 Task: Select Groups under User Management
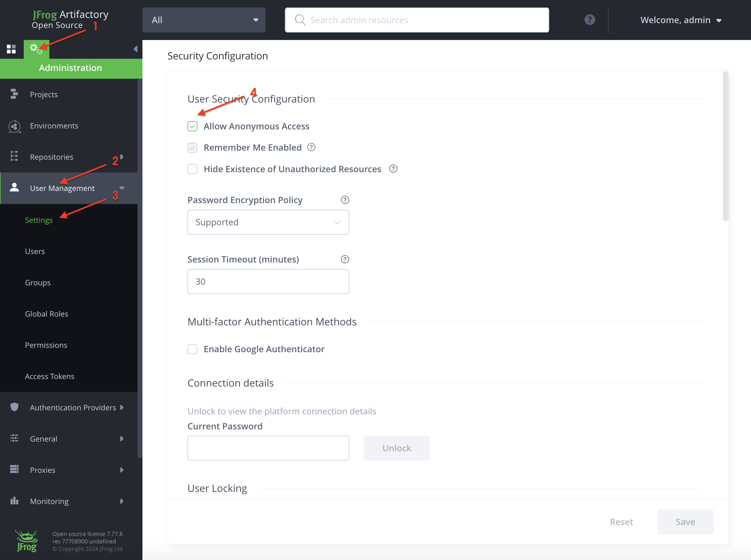click(x=37, y=282)
